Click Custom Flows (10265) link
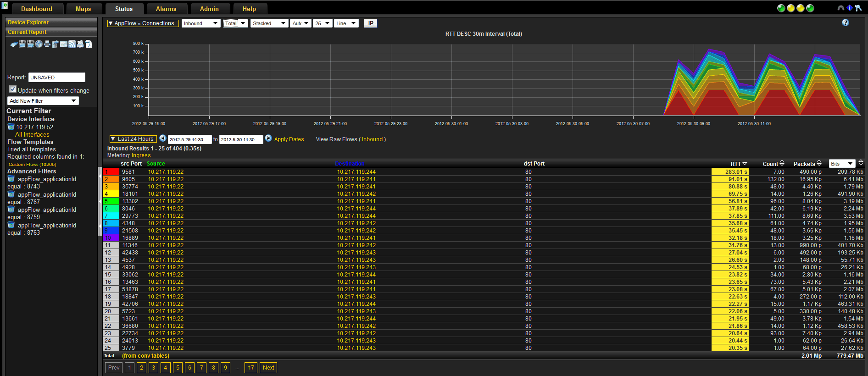The image size is (868, 376). [x=32, y=165]
